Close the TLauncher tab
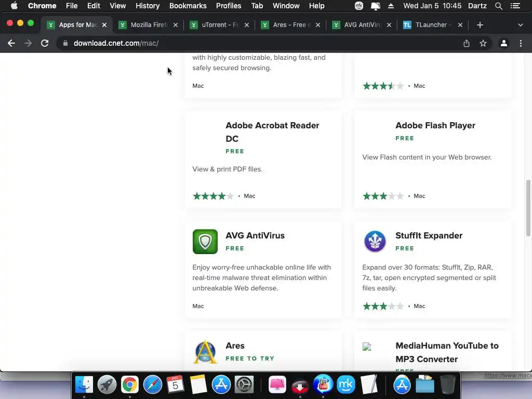The height and width of the screenshot is (399, 532). pos(460,25)
